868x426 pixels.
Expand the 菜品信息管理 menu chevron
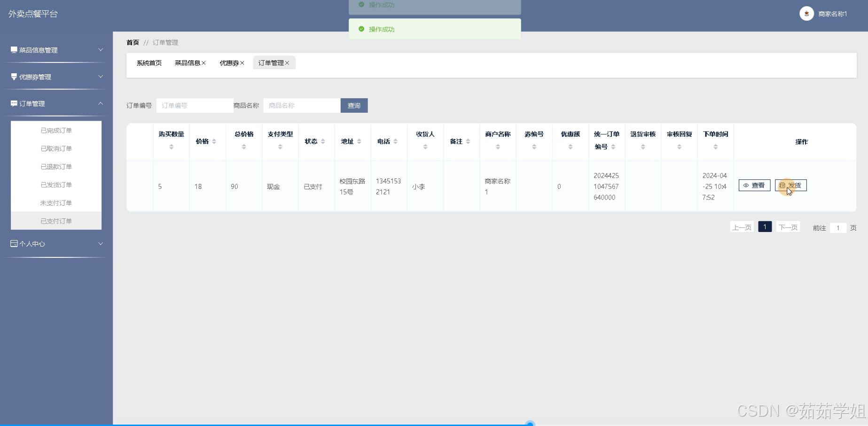pos(100,50)
